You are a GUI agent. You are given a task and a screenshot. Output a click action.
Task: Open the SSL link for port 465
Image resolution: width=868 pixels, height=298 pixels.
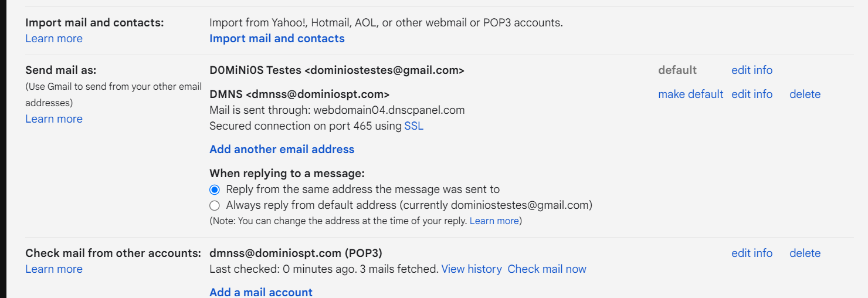(x=413, y=126)
